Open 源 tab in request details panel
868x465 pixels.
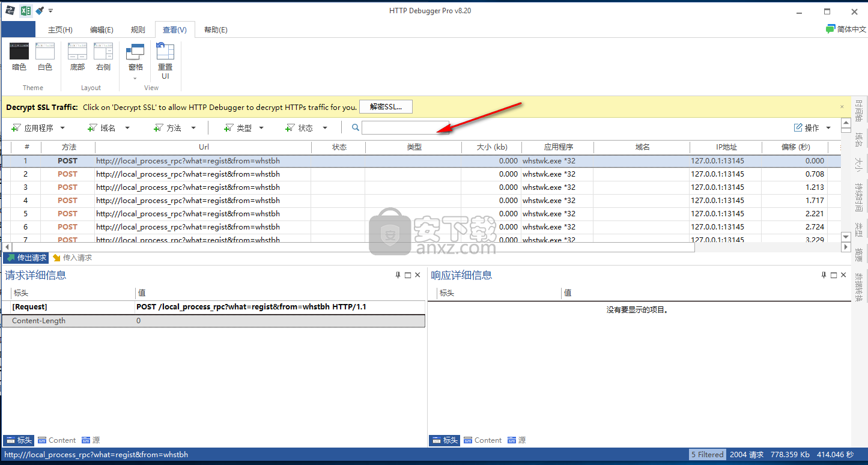tap(91, 440)
